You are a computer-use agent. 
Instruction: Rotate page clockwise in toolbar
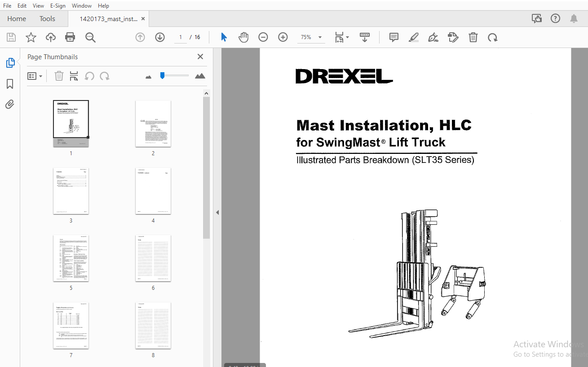click(x=493, y=37)
